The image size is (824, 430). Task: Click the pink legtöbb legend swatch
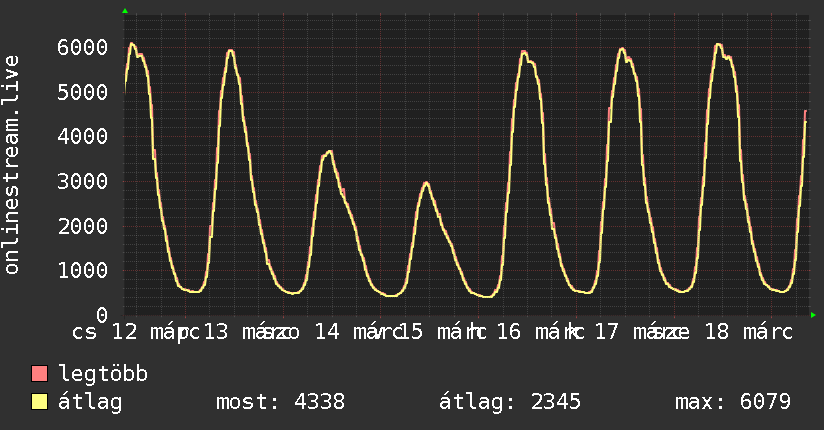[39, 373]
